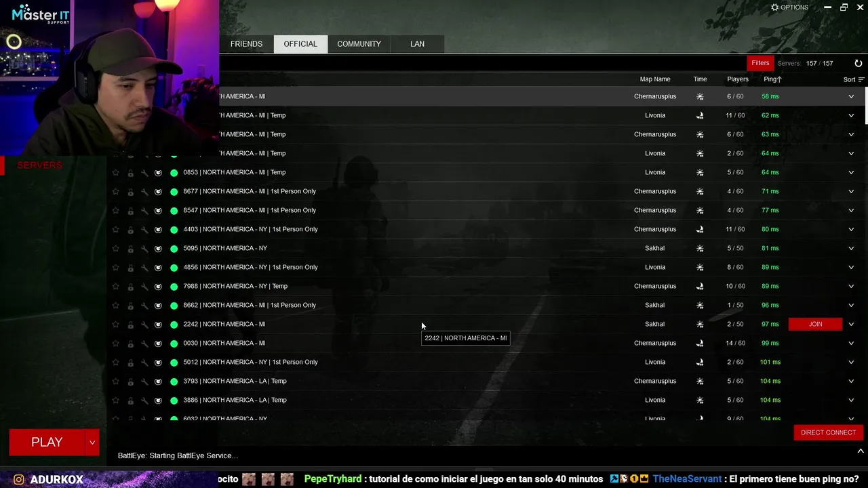This screenshot has width=868, height=488.
Task: Select server row 8662 NORTH AMERICA - MI
Action: pyautogui.click(x=487, y=305)
